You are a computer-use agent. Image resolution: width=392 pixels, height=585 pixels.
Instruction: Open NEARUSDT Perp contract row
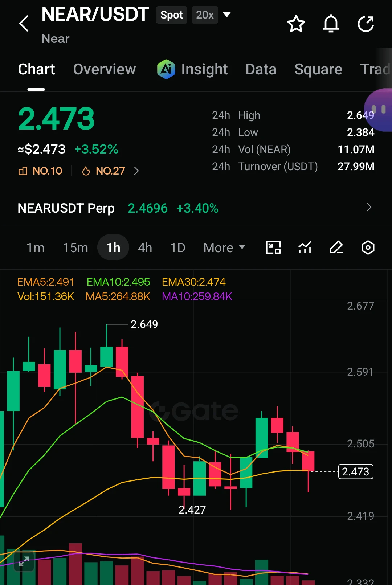pos(196,208)
